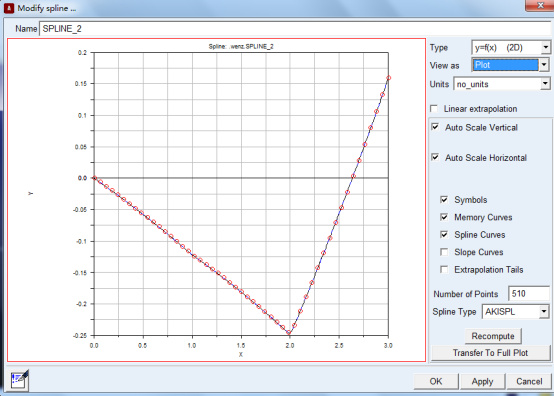The width and height of the screenshot is (554, 396).
Task: Click the minimum data point at x=2.0
Action: pyautogui.click(x=288, y=332)
